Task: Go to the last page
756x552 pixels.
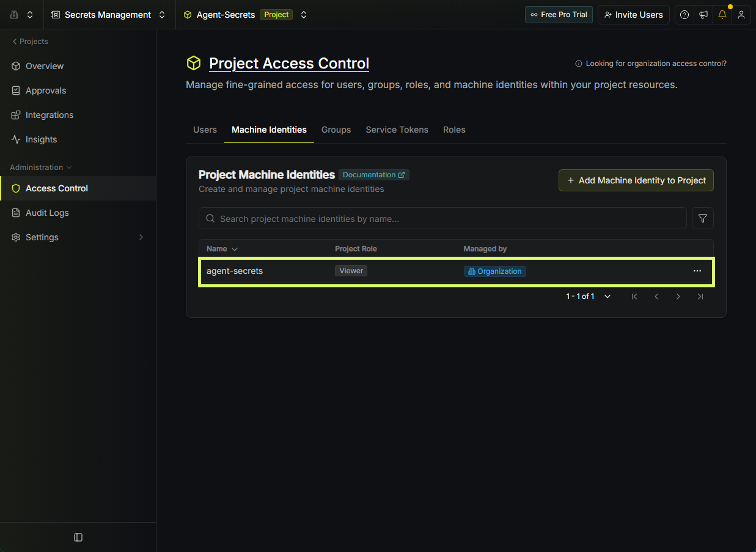Action: coord(700,296)
